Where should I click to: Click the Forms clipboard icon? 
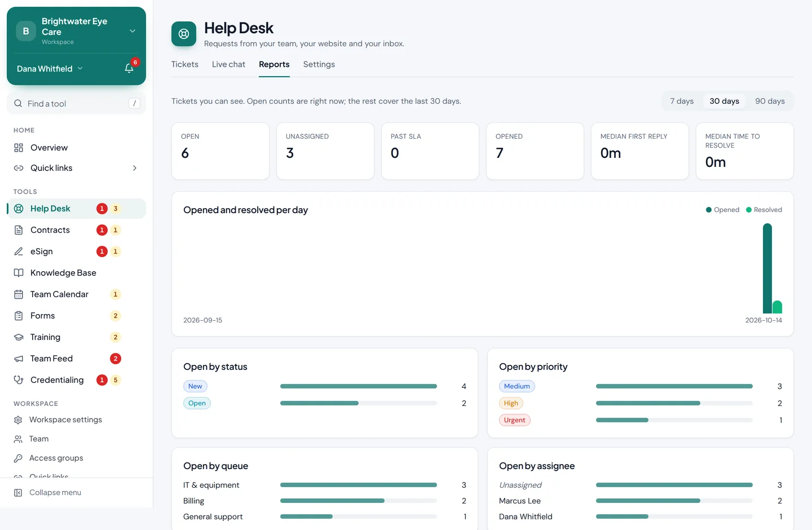[19, 316]
